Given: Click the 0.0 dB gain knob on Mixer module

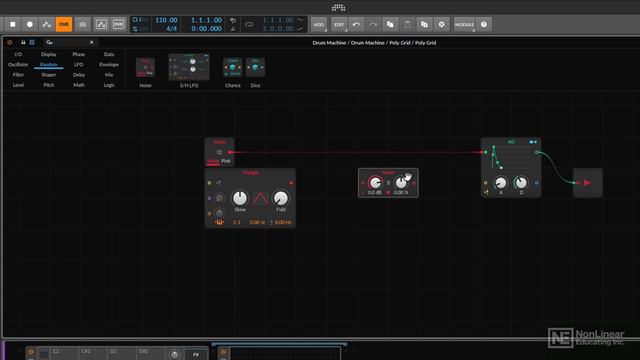Looking at the screenshot, I should click(375, 183).
